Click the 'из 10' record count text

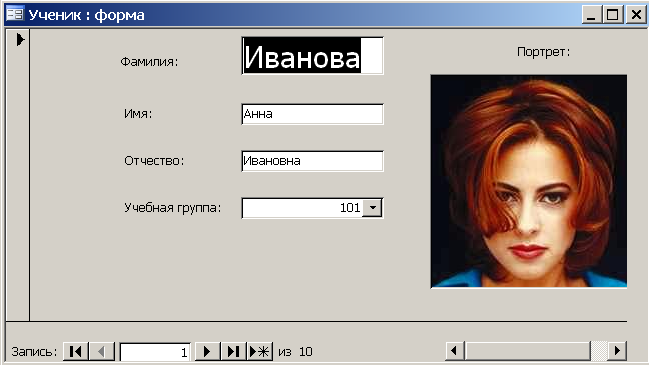pos(295,352)
